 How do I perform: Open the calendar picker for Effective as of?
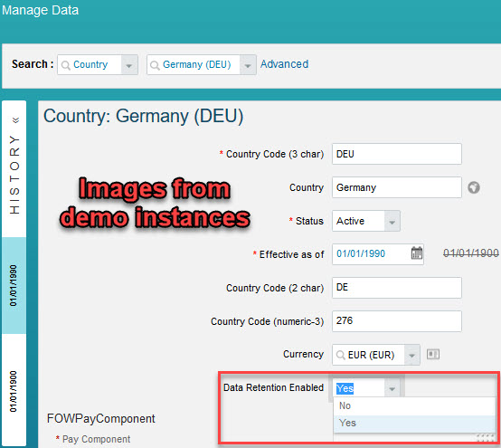(x=416, y=253)
